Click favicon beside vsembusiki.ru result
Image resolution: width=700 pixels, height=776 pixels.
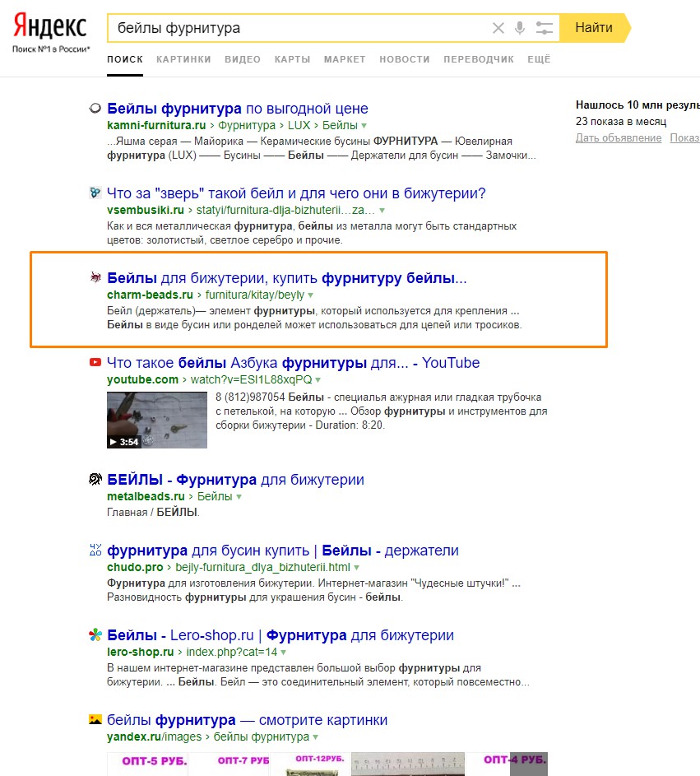(95, 193)
